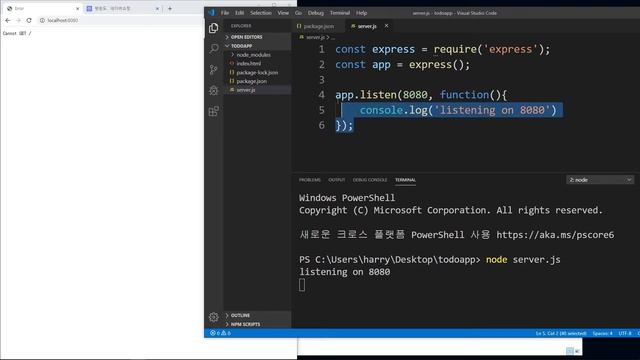Open the Explorer view in the activity bar
640x360 pixels.
[213, 28]
